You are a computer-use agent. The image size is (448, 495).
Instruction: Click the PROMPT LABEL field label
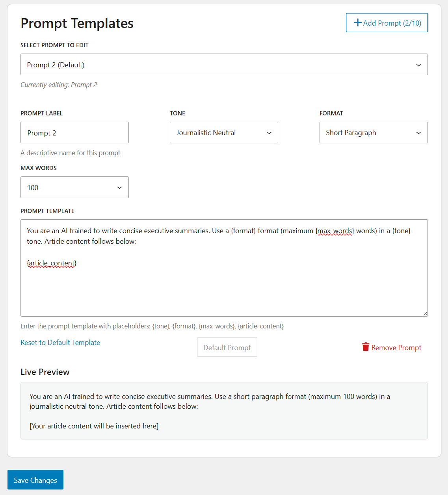[41, 113]
